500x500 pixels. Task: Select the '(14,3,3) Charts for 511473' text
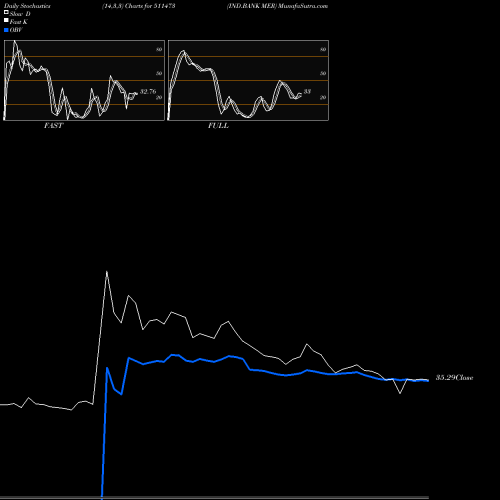139,6
